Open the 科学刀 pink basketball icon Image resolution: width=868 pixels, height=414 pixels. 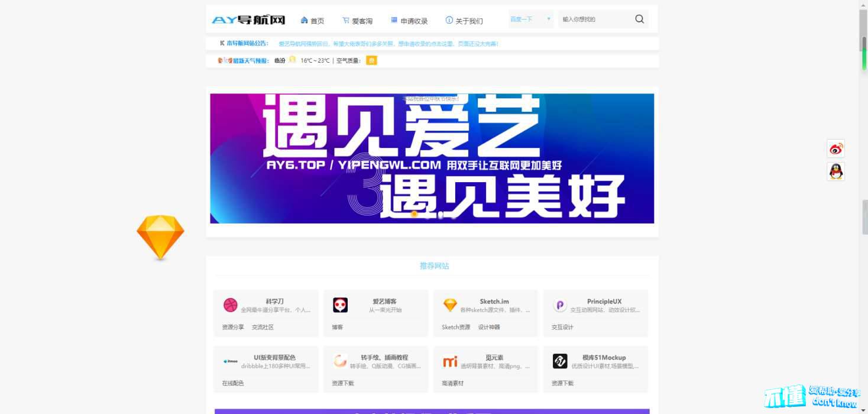pyautogui.click(x=231, y=305)
